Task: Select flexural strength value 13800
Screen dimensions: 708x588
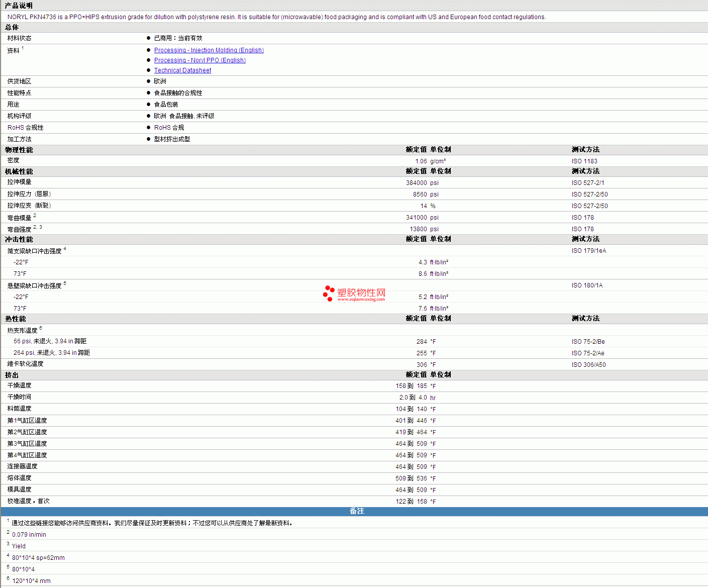Action: [418, 229]
